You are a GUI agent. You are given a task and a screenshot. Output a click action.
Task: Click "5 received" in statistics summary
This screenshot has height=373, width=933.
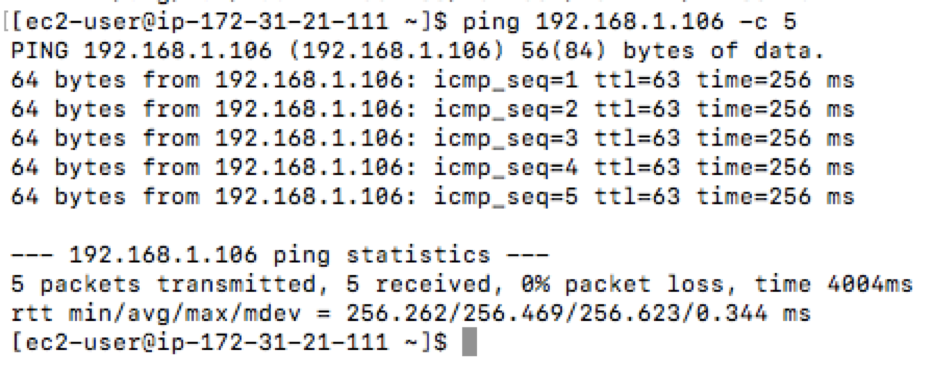pyautogui.click(x=419, y=284)
